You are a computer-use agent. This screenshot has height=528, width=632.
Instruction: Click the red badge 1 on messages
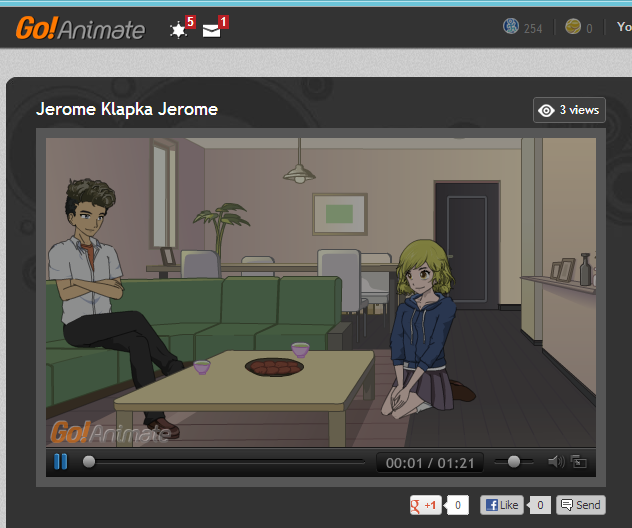(223, 22)
